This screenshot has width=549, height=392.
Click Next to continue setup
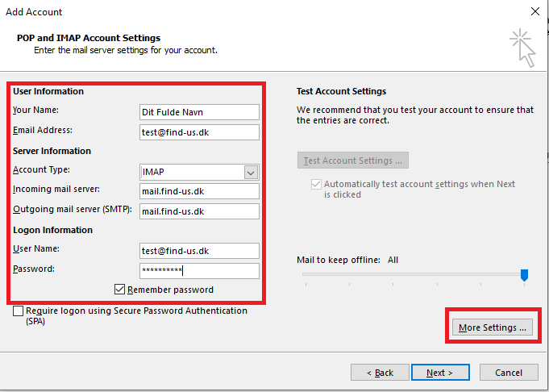click(x=440, y=372)
